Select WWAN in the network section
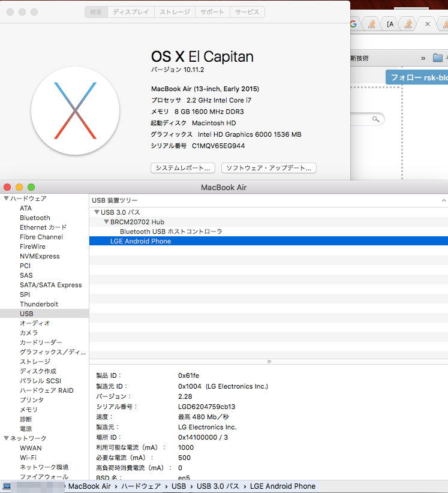Viewport: 448px width, 493px height. pyautogui.click(x=31, y=448)
